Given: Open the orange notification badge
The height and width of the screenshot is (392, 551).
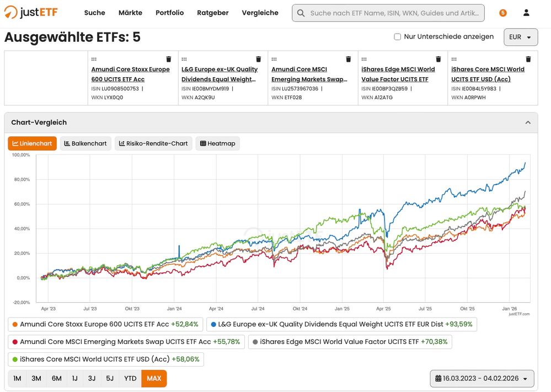Looking at the screenshot, I should pos(503,13).
